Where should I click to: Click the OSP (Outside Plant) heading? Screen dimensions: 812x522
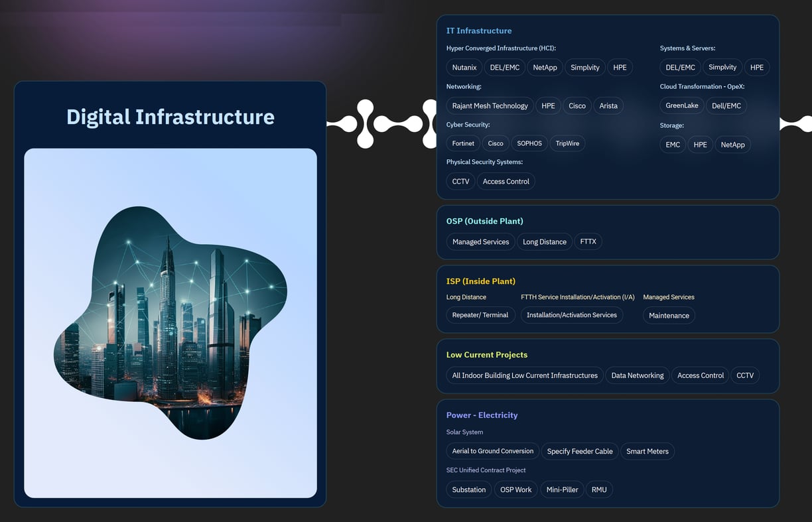485,221
